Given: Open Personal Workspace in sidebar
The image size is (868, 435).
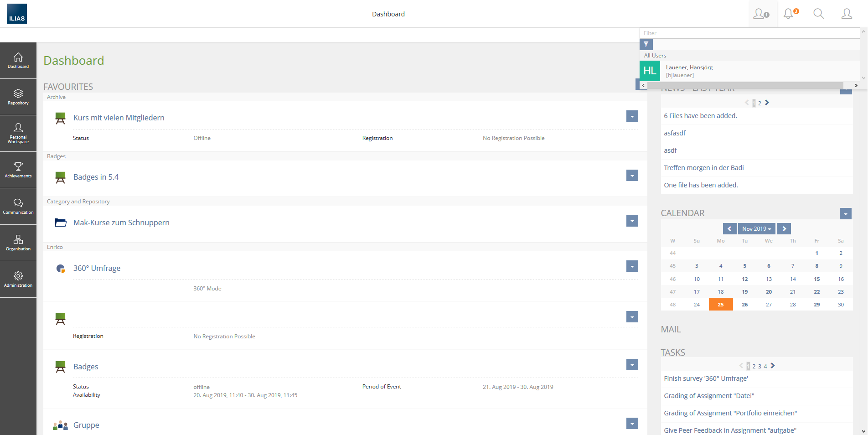Looking at the screenshot, I should pyautogui.click(x=18, y=133).
